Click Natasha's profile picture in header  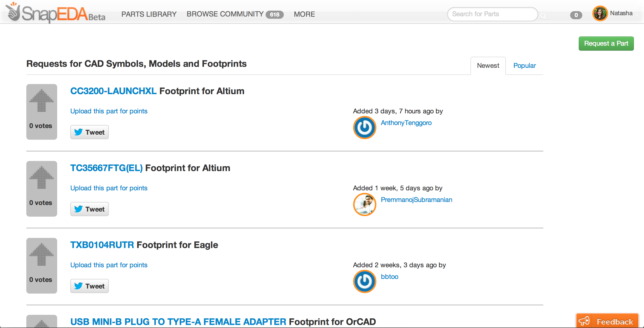600,13
